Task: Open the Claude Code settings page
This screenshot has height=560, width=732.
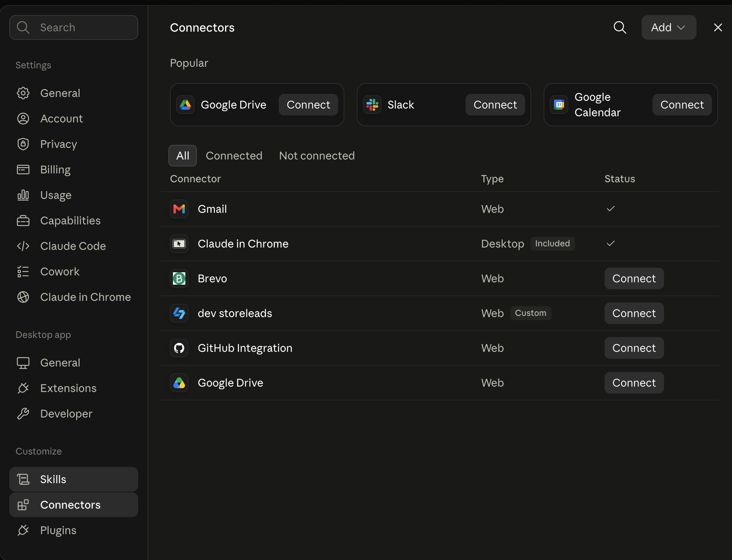Action: coord(74,246)
